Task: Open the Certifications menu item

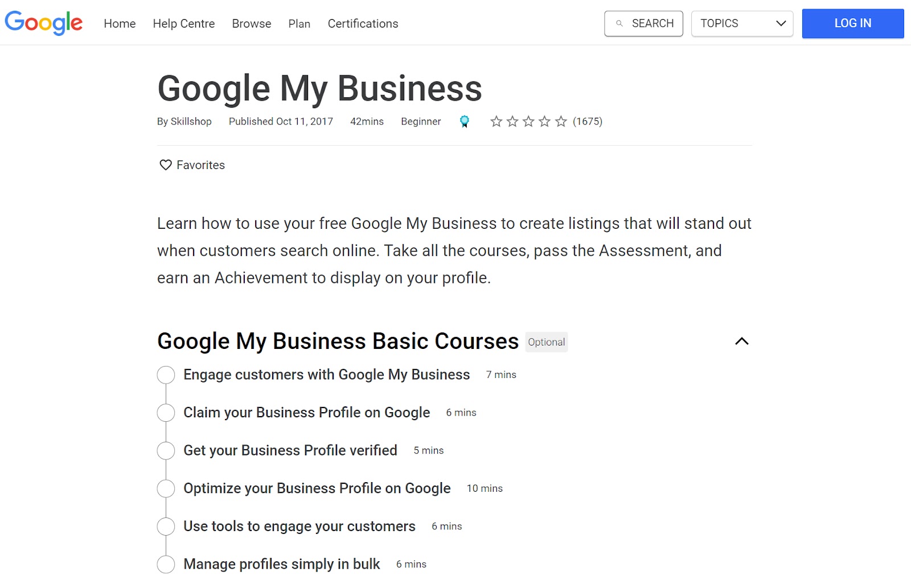Action: point(362,23)
